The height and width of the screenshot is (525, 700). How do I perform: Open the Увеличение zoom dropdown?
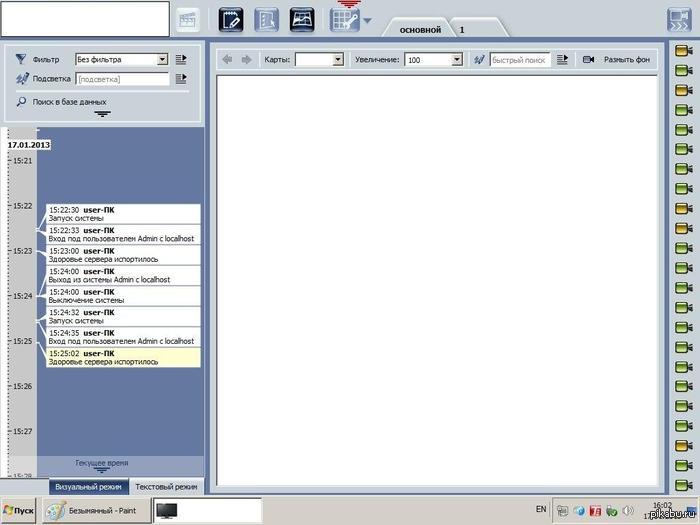434,60
